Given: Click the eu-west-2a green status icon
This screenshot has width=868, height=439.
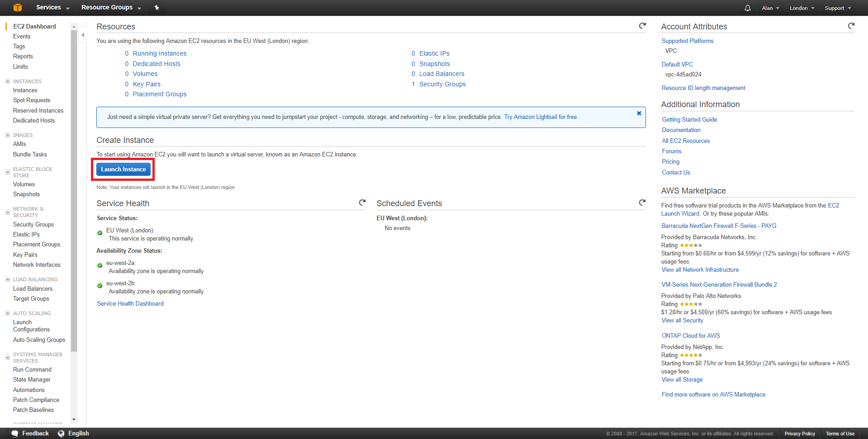Looking at the screenshot, I should [100, 265].
